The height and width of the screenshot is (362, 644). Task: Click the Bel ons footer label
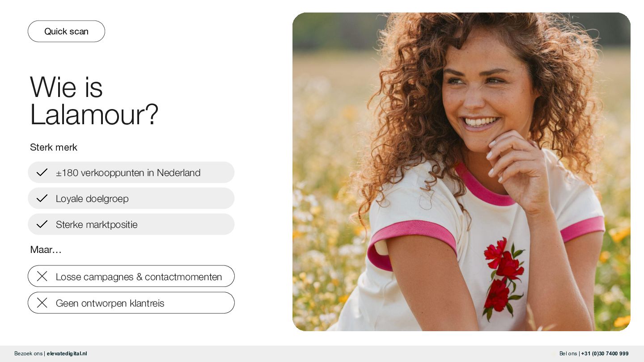[x=568, y=354]
